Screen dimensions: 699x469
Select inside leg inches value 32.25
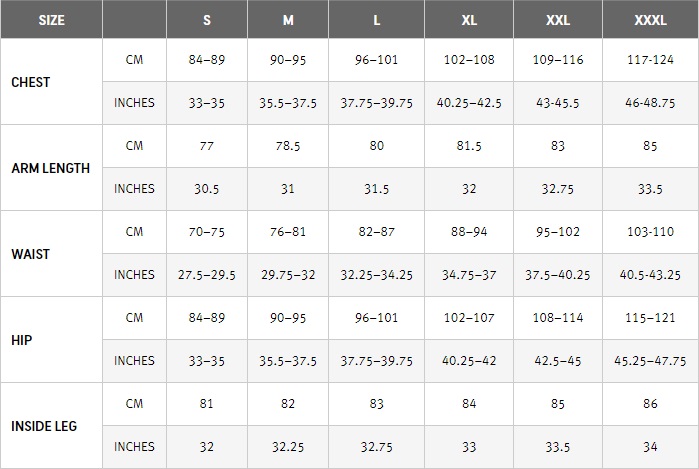click(288, 447)
